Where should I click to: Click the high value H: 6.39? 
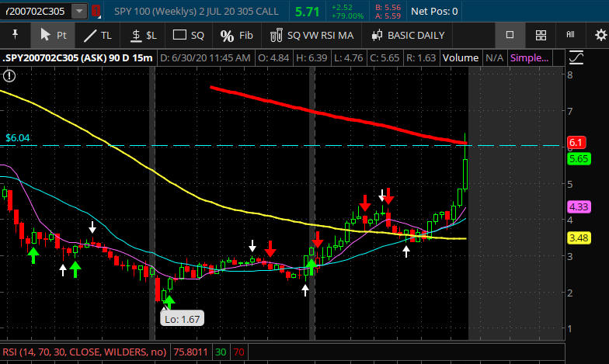[x=311, y=57]
